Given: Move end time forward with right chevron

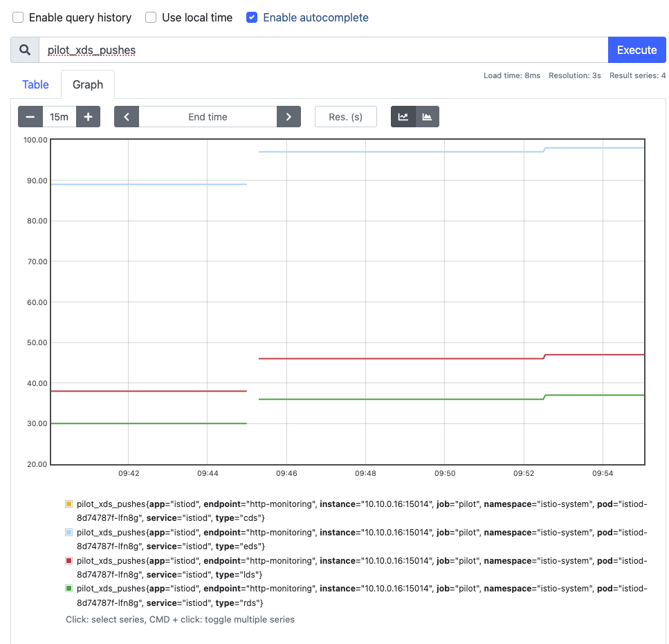Looking at the screenshot, I should [289, 117].
